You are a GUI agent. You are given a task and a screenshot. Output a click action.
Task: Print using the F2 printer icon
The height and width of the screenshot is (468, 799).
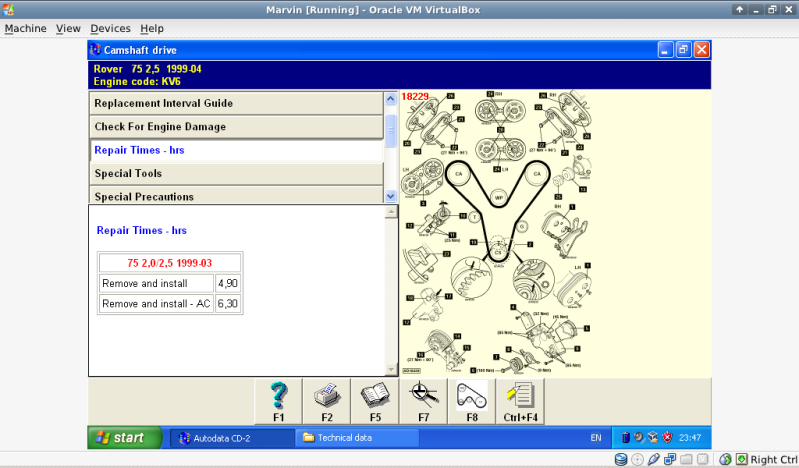[x=327, y=401]
